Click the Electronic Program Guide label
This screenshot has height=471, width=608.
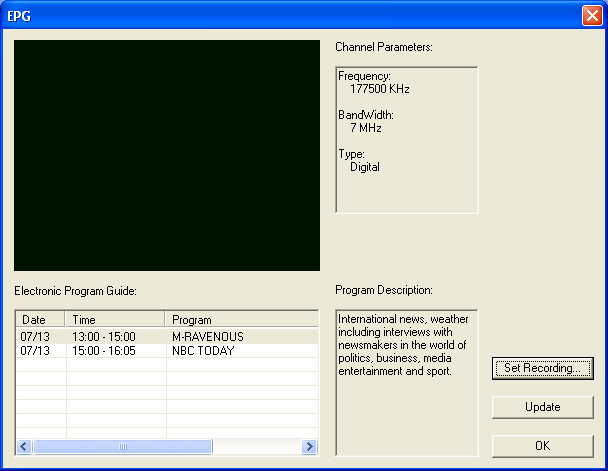pos(75,291)
